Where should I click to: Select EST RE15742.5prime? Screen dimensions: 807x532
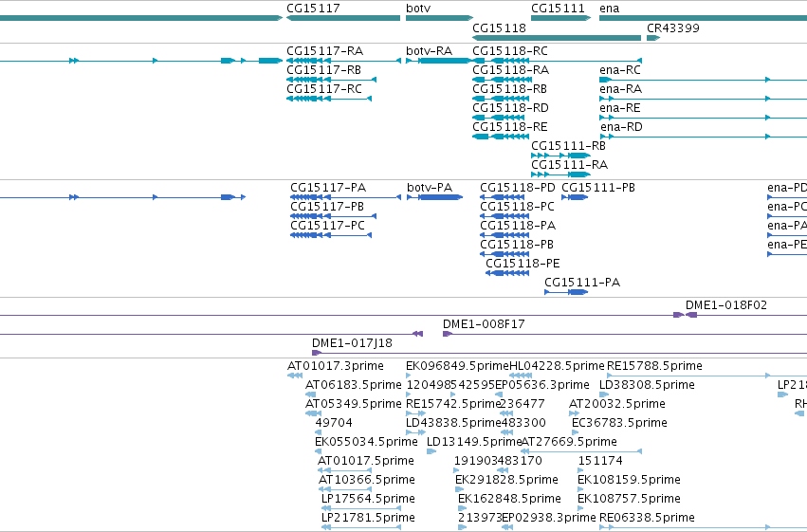click(x=453, y=404)
